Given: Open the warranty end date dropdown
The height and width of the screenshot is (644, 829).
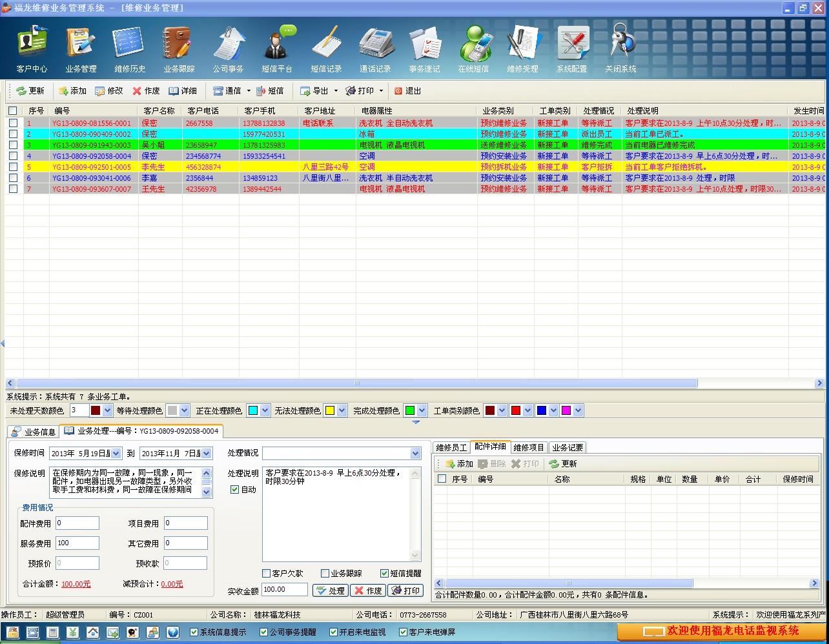Looking at the screenshot, I should 207,453.
